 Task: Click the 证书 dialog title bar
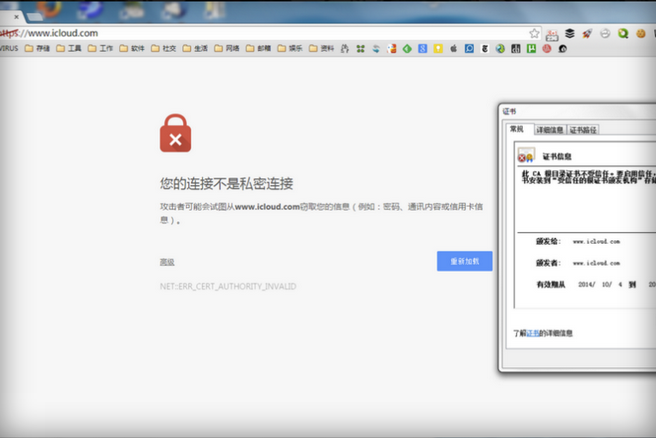coord(579,112)
